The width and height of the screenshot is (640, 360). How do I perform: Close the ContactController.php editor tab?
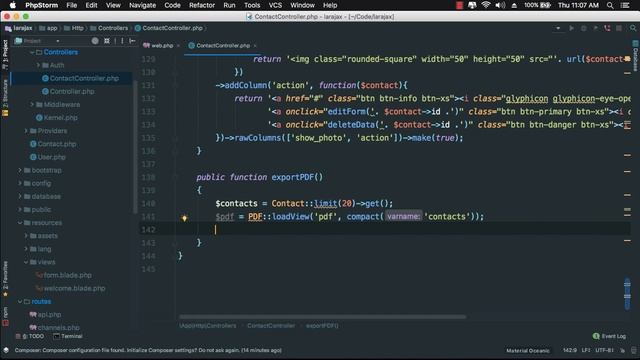[x=255, y=46]
